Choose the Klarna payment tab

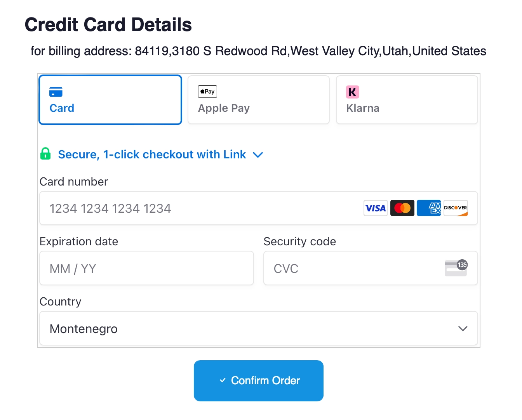point(407,100)
